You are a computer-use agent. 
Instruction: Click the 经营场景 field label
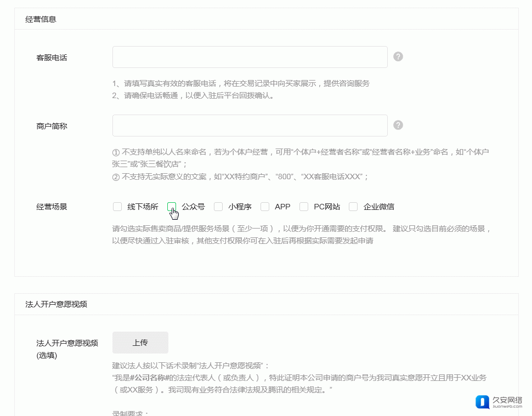click(x=52, y=207)
